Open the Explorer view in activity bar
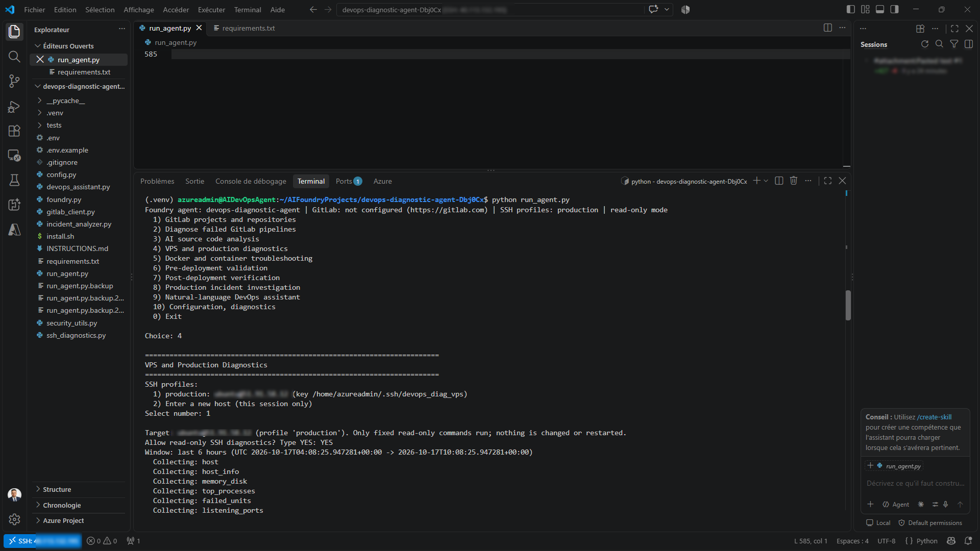980x551 pixels. tap(14, 32)
